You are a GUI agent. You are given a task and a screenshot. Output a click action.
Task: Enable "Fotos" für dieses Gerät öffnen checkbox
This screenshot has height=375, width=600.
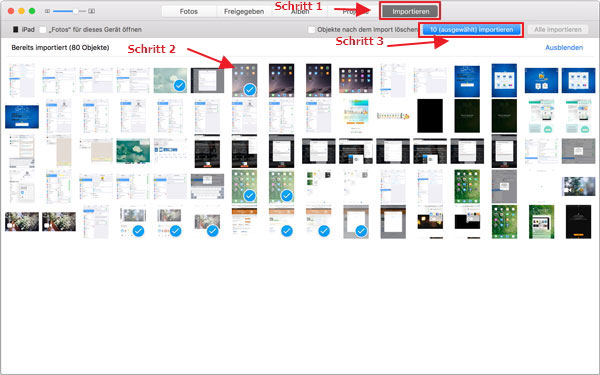pyautogui.click(x=42, y=29)
